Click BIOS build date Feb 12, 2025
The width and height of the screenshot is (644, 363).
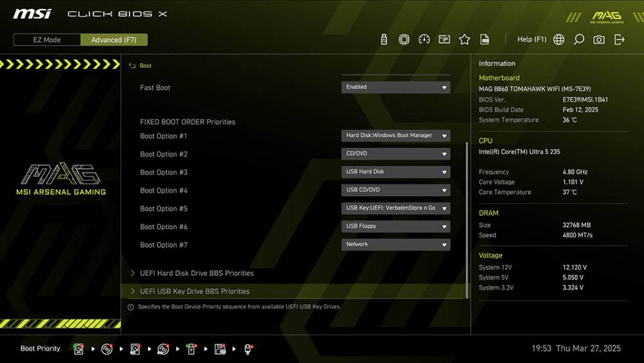tap(581, 110)
